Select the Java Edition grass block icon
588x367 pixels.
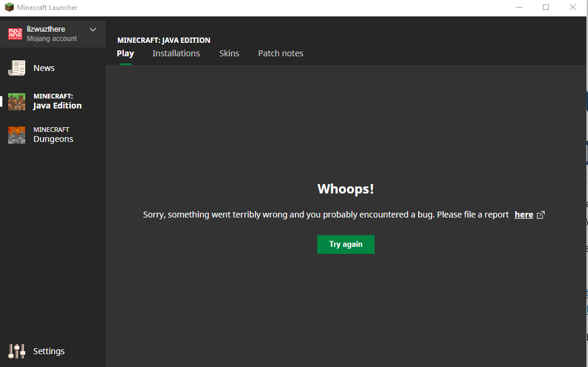coord(17,101)
